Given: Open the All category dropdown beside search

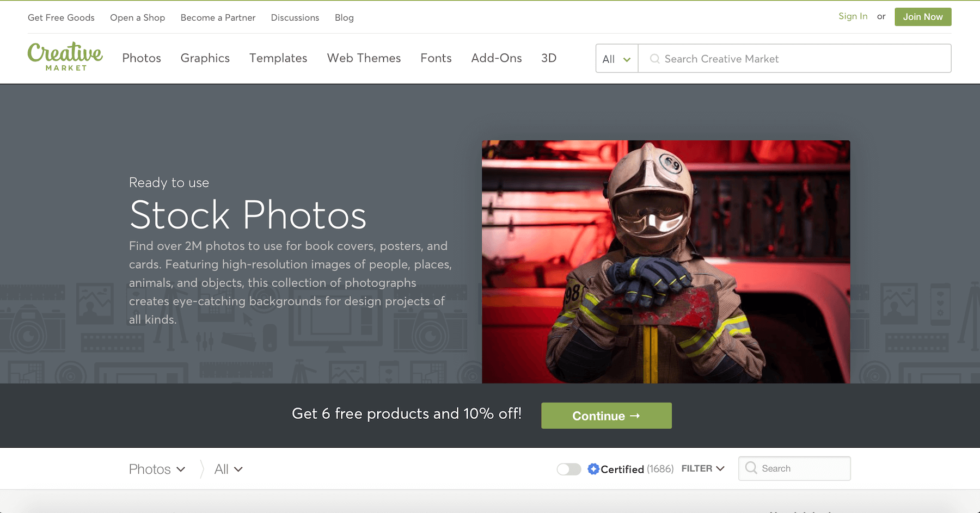Looking at the screenshot, I should click(616, 58).
